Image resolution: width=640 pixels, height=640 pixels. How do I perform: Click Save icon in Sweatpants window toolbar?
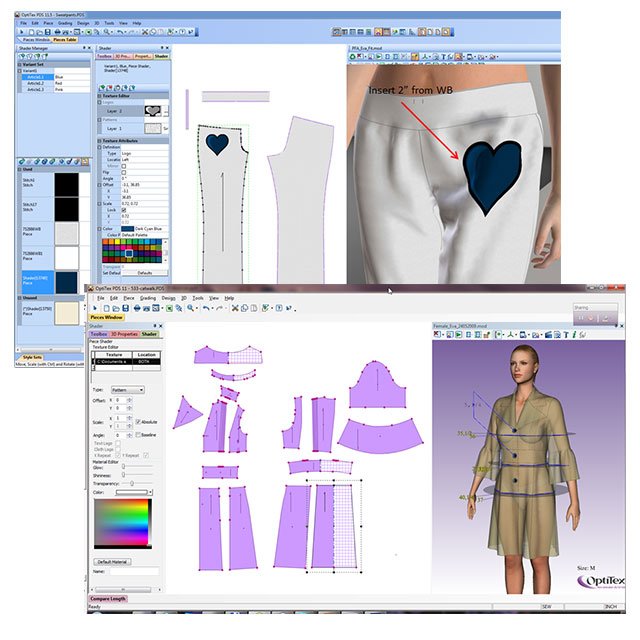[x=47, y=32]
